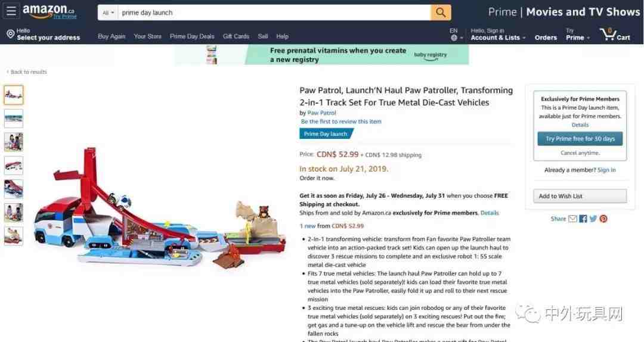Click into the search text field
The height and width of the screenshot is (342, 644).
tap(274, 13)
